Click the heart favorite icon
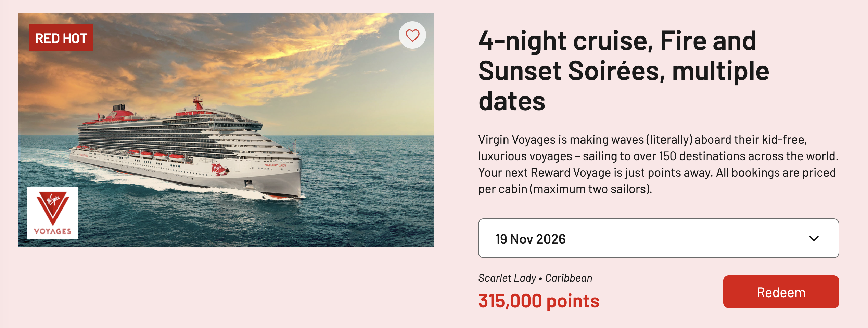Screen dimensions: 868x328 412,35
